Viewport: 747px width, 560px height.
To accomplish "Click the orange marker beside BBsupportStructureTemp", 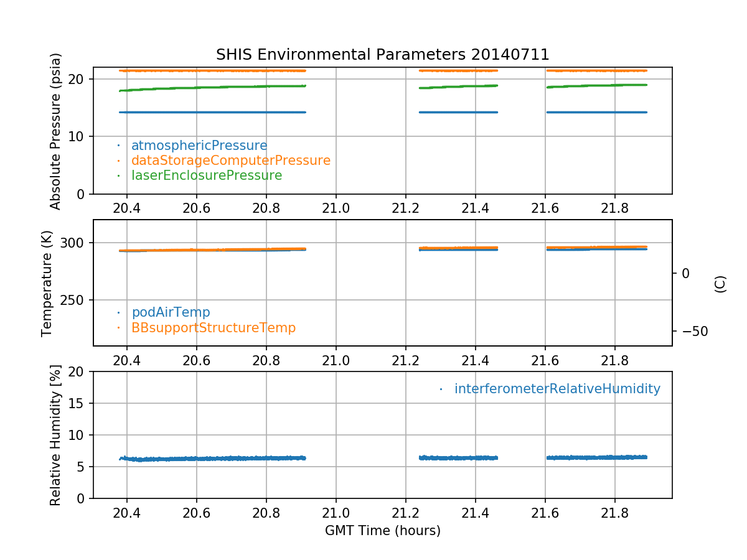I will 118,327.
